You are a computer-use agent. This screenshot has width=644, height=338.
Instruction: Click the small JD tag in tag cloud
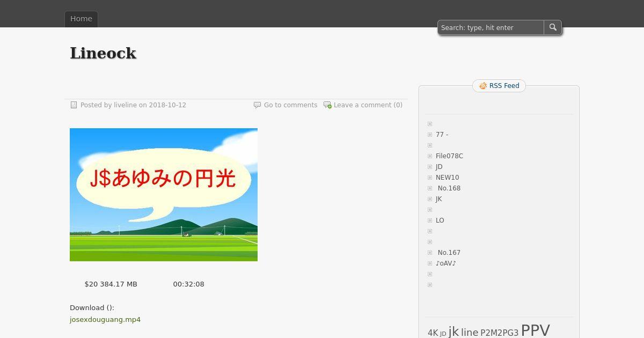pyautogui.click(x=443, y=334)
